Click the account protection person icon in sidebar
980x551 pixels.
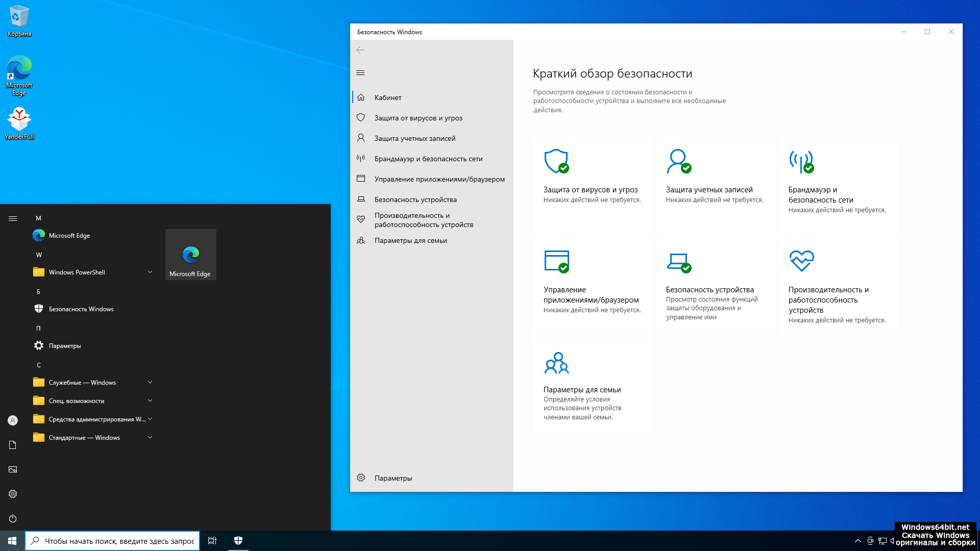[361, 138]
